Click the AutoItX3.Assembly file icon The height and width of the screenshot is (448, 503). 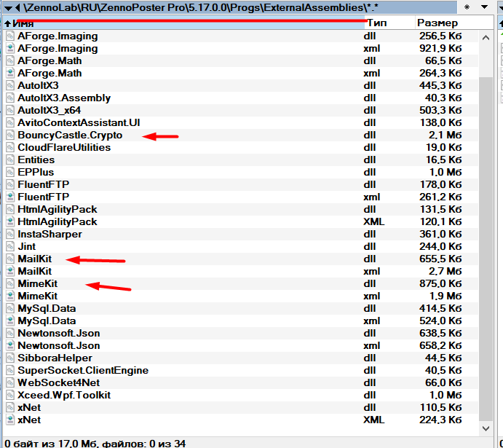[10, 98]
